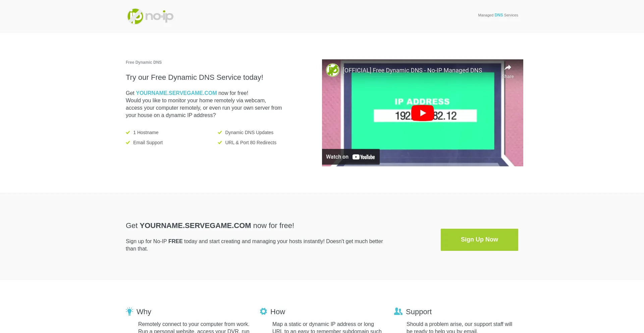This screenshot has height=333, width=644.
Task: Click the checkmark next to 1 Hostname
Action: pyautogui.click(x=128, y=132)
